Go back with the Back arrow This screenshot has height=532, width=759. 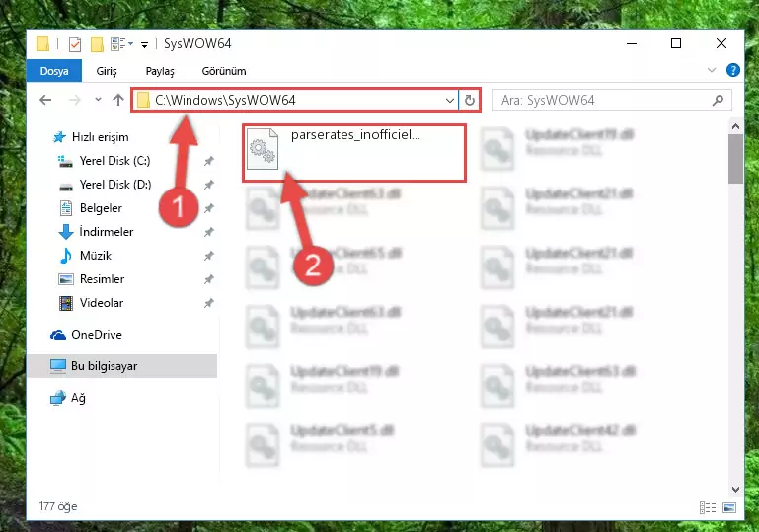pos(45,100)
